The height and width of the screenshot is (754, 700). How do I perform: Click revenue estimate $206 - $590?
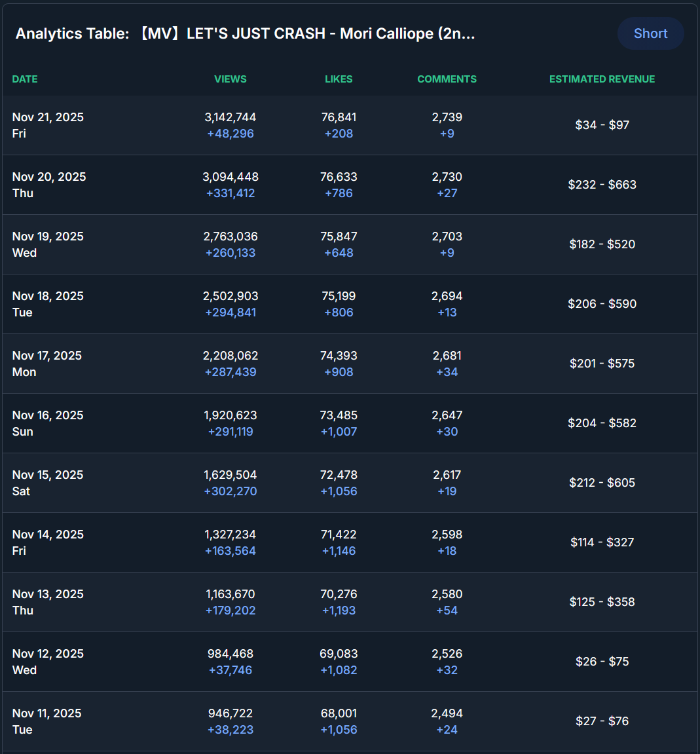pyautogui.click(x=602, y=304)
